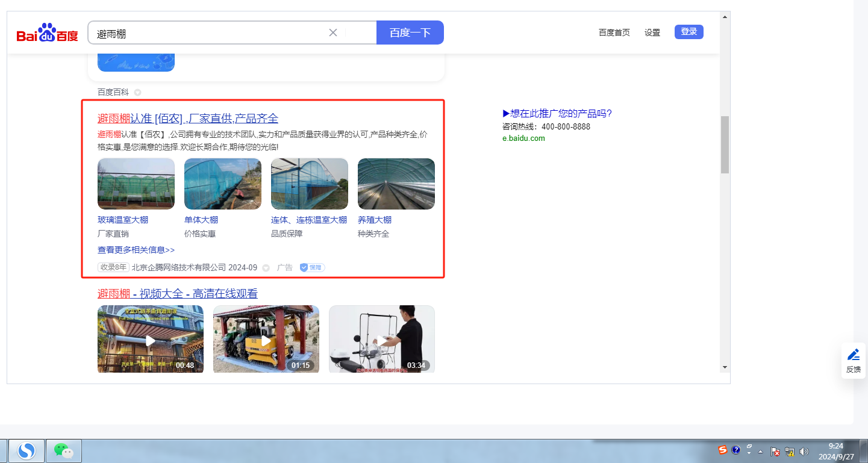The image size is (868, 463).
Task: Click the 百度一下 search button
Action: point(410,33)
